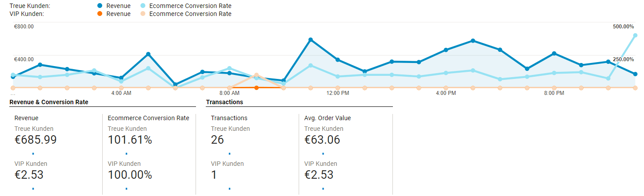Click the Treue Kunden Revenue value €685.99
The height and width of the screenshot is (196, 644).
pos(36,140)
